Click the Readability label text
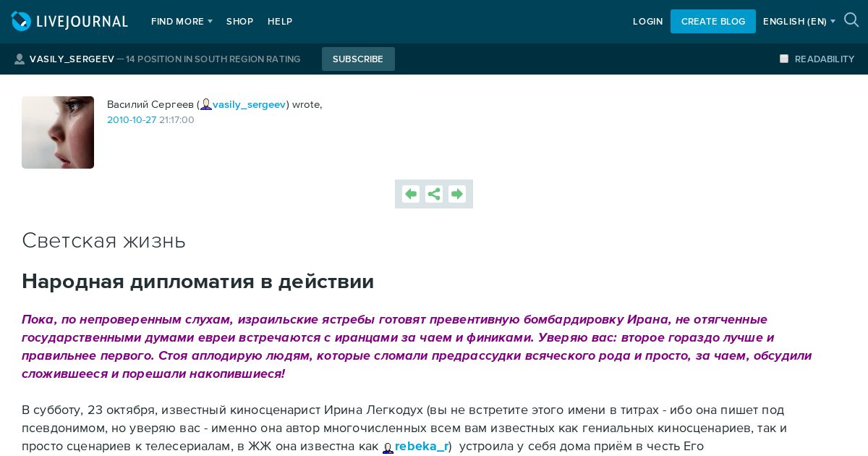The width and height of the screenshot is (868, 456). click(x=825, y=59)
